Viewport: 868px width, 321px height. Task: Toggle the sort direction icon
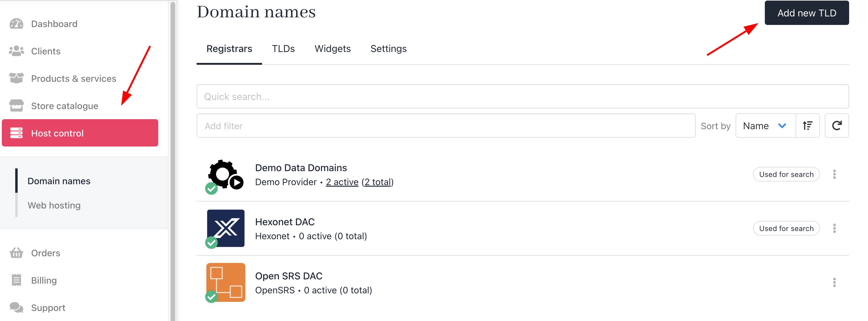pyautogui.click(x=807, y=126)
